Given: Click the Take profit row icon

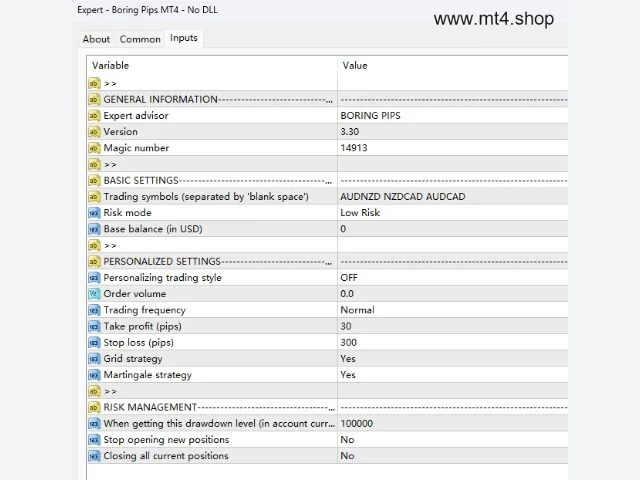Looking at the screenshot, I should tap(94, 326).
